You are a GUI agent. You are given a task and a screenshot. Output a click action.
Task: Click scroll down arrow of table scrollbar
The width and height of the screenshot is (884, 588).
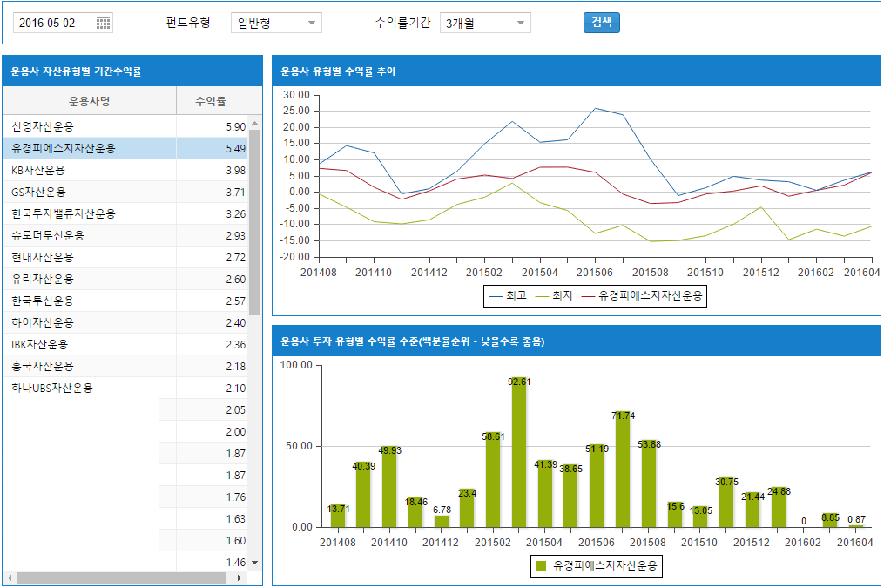coord(255,563)
